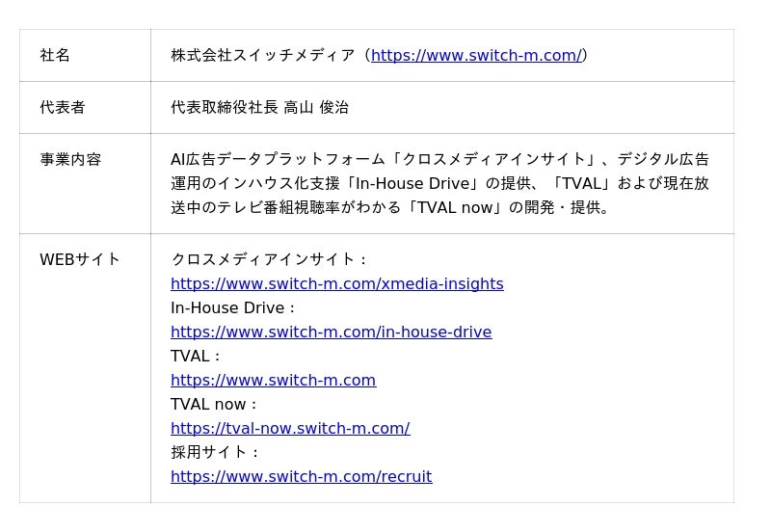Viewport: 771px width, 532px height.
Task: Click the TVAL： label in WEBサイト row
Action: (x=197, y=357)
